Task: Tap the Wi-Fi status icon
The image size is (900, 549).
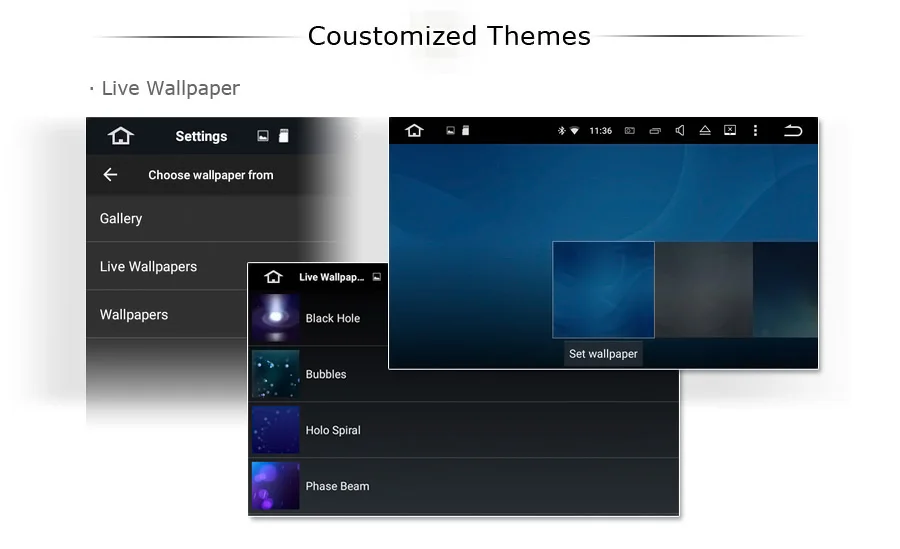Action: click(574, 131)
